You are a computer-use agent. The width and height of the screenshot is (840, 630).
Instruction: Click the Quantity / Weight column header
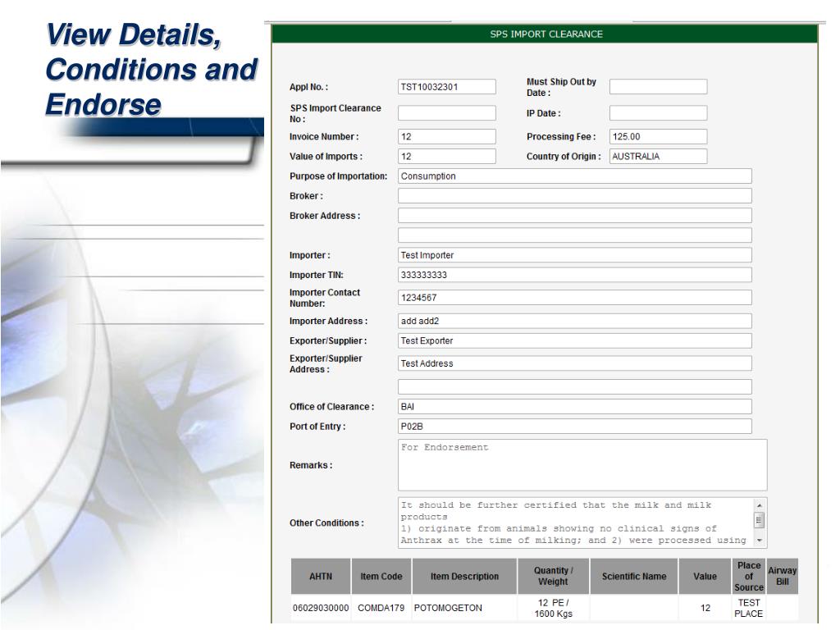[554, 577]
